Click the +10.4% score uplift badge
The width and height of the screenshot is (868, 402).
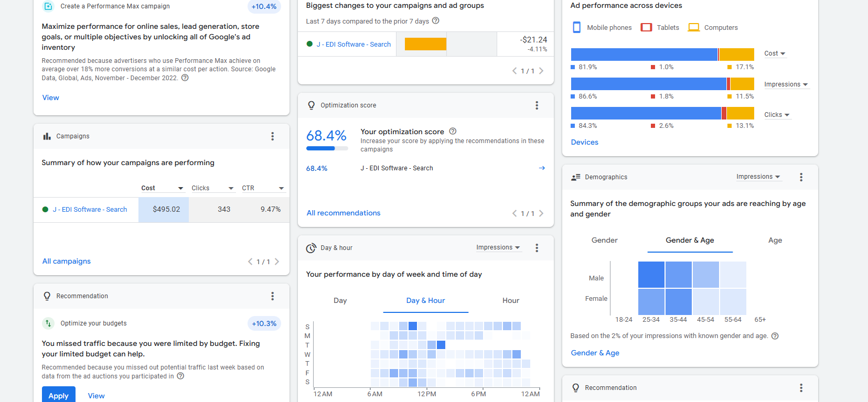pos(264,6)
